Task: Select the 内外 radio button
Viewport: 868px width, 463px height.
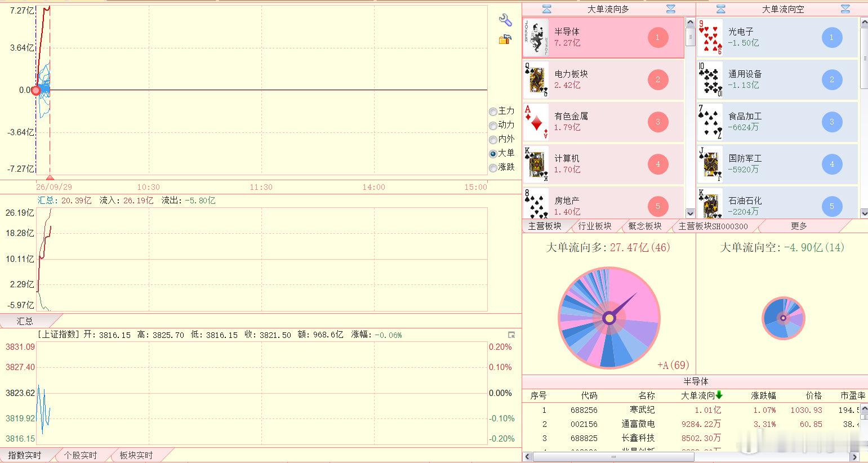Action: 493,139
